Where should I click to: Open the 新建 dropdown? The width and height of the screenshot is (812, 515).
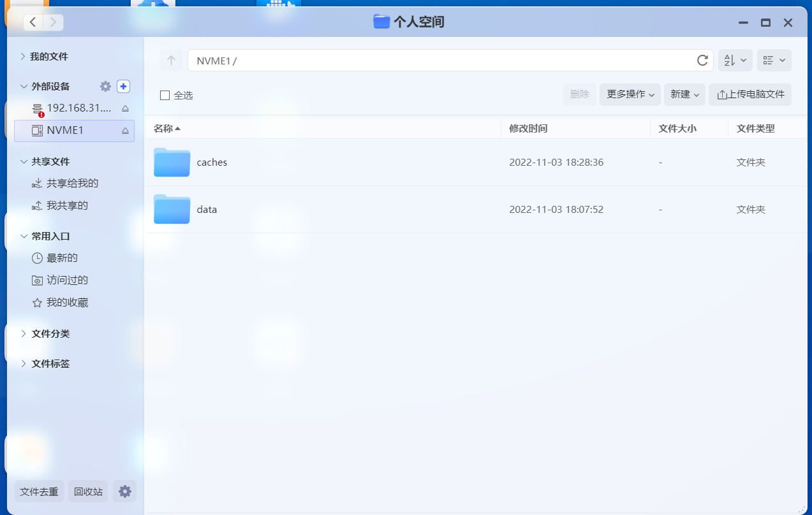click(684, 94)
